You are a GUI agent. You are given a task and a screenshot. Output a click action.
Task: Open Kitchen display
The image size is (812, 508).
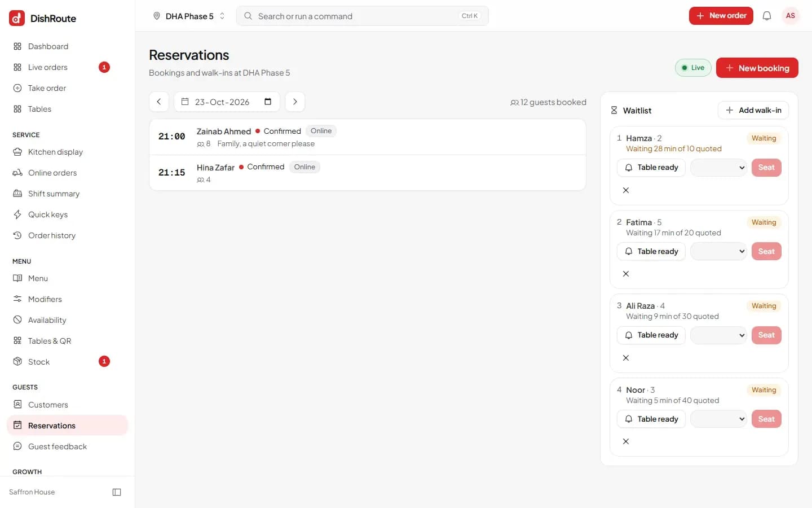pos(68,152)
